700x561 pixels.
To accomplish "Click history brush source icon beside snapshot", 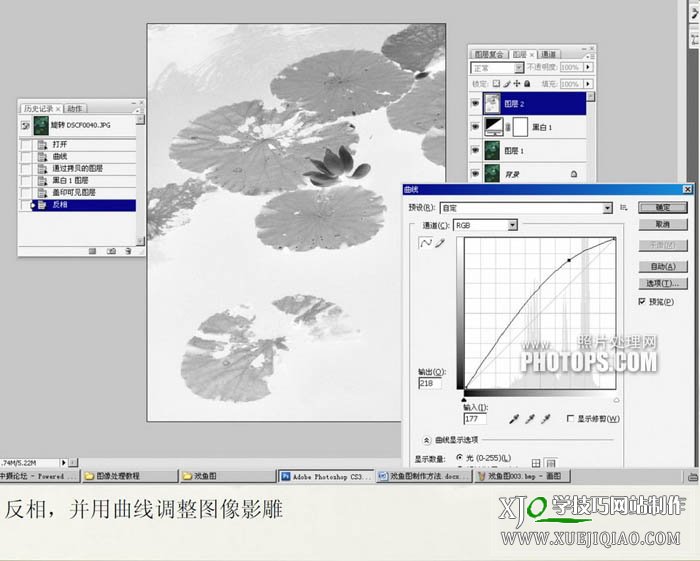I will pos(25,126).
